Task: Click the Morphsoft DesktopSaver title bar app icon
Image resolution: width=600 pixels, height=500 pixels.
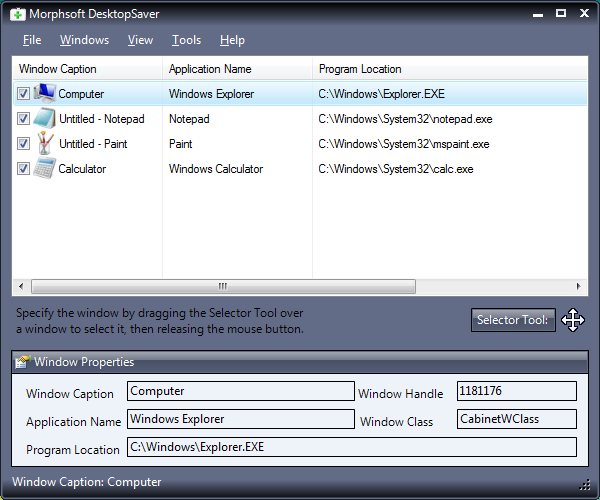Action: tap(18, 14)
